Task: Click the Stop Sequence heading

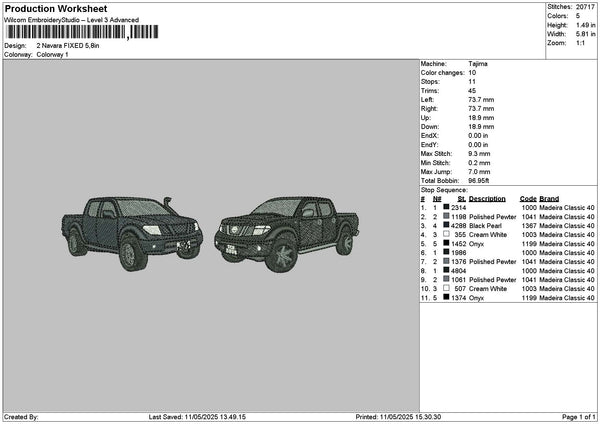Action: [x=444, y=190]
